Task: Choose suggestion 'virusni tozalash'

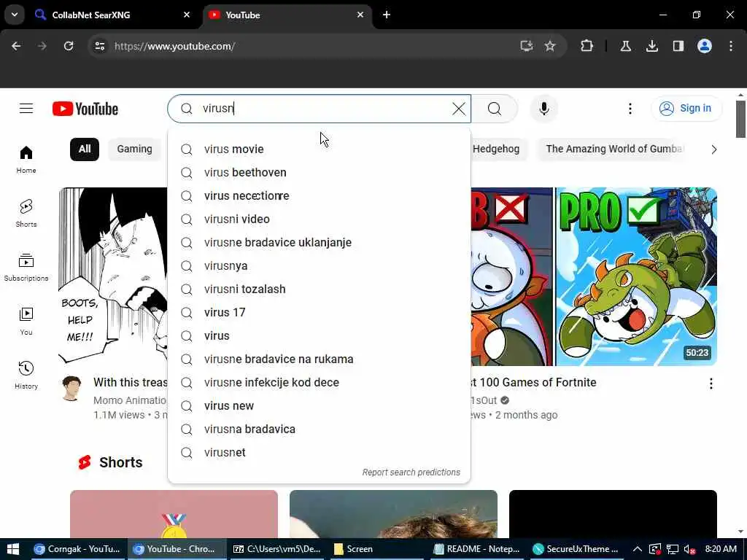Action: coord(320,289)
